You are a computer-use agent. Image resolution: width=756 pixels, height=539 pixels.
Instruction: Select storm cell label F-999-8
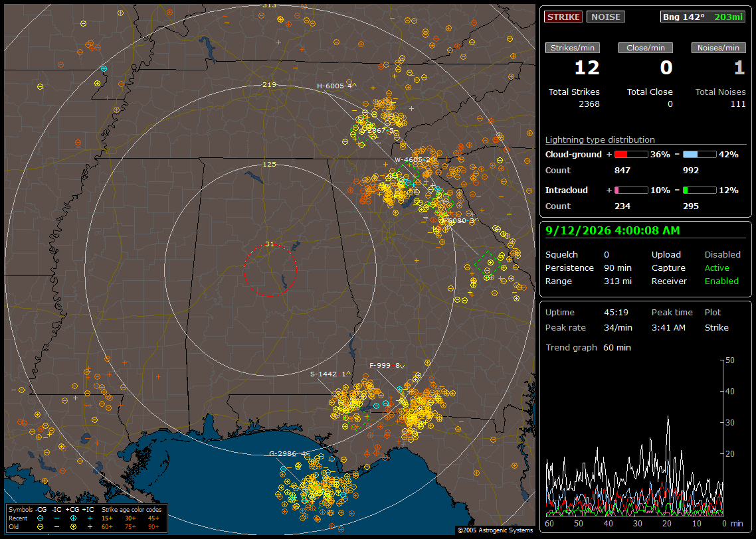point(385,365)
